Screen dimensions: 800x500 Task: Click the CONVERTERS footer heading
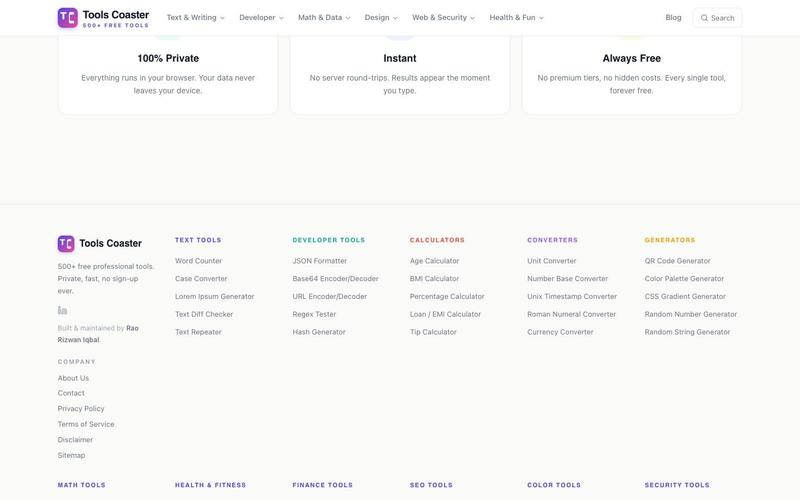coord(553,240)
